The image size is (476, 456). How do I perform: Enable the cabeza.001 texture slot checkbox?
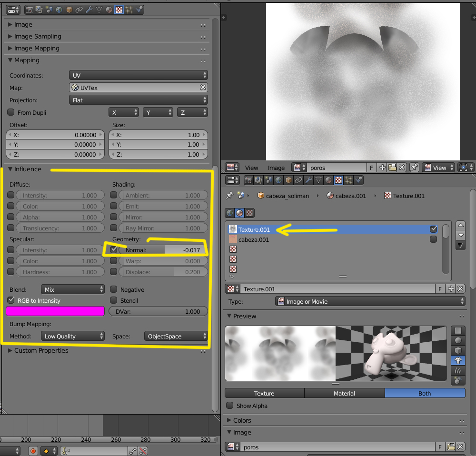coord(433,239)
